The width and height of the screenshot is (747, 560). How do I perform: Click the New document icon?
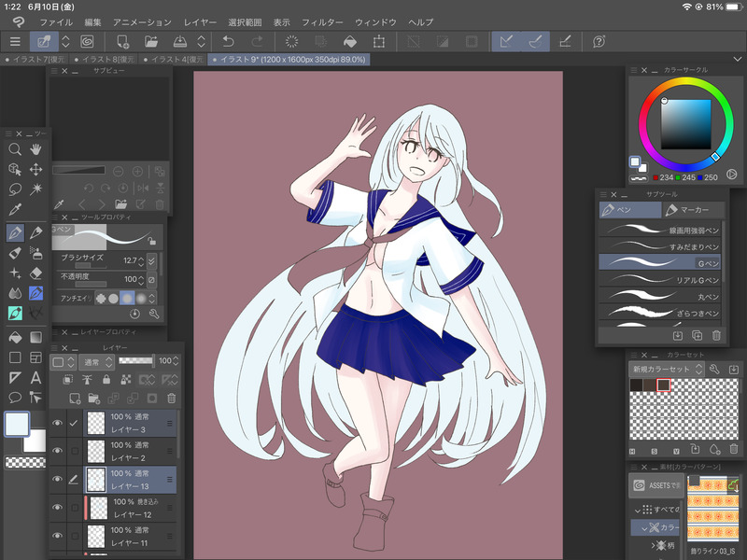[x=123, y=41]
